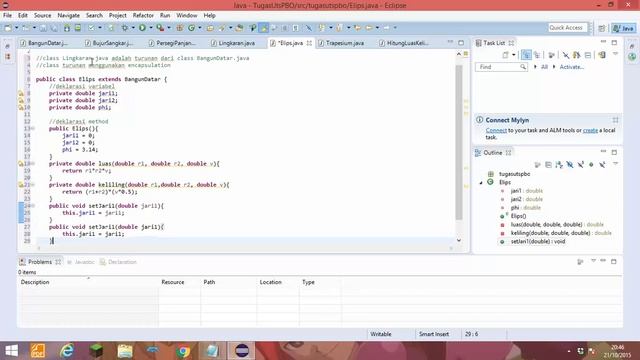The width and height of the screenshot is (640, 360).
Task: Click the Forward navigation arrow icon
Action: [x=386, y=28]
